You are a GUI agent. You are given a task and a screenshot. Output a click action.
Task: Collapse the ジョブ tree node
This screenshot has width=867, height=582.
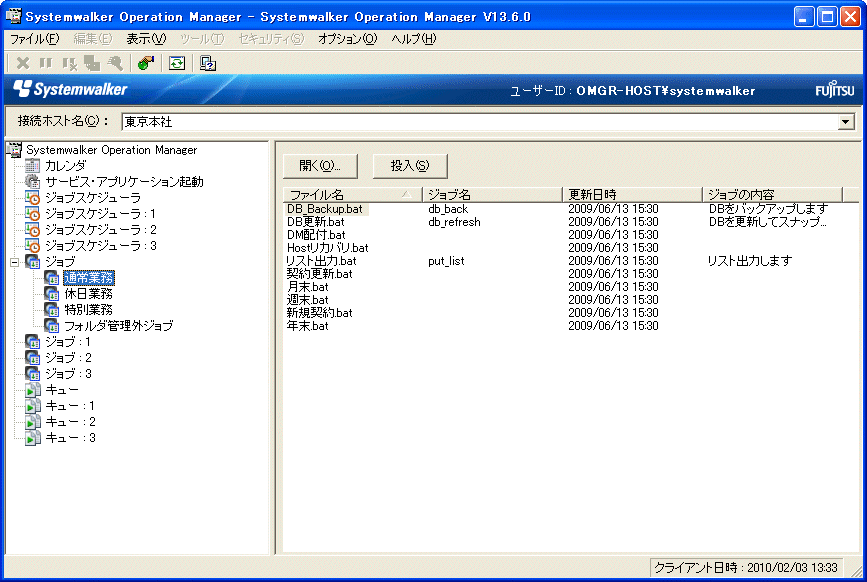point(15,262)
